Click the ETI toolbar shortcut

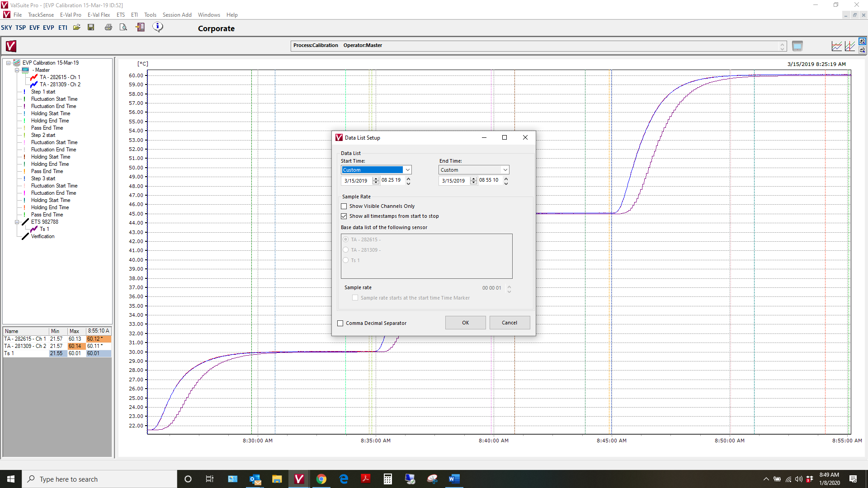(63, 28)
